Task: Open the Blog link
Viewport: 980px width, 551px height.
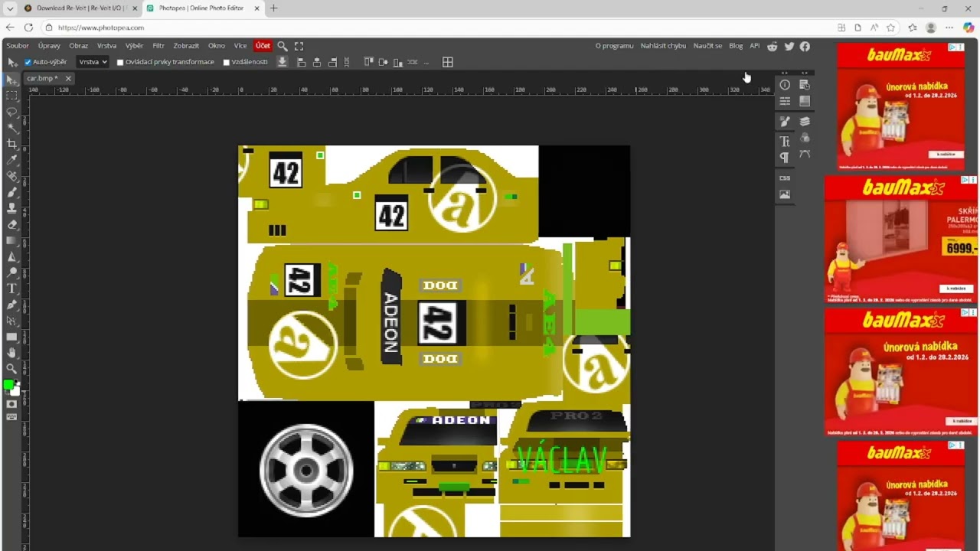Action: [736, 46]
